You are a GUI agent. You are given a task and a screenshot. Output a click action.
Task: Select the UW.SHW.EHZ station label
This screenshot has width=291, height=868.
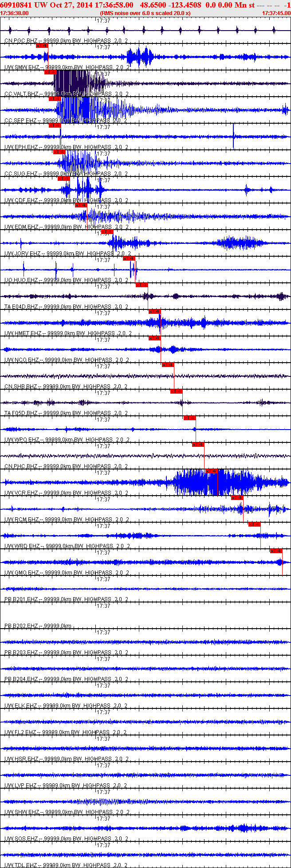(x=22, y=812)
